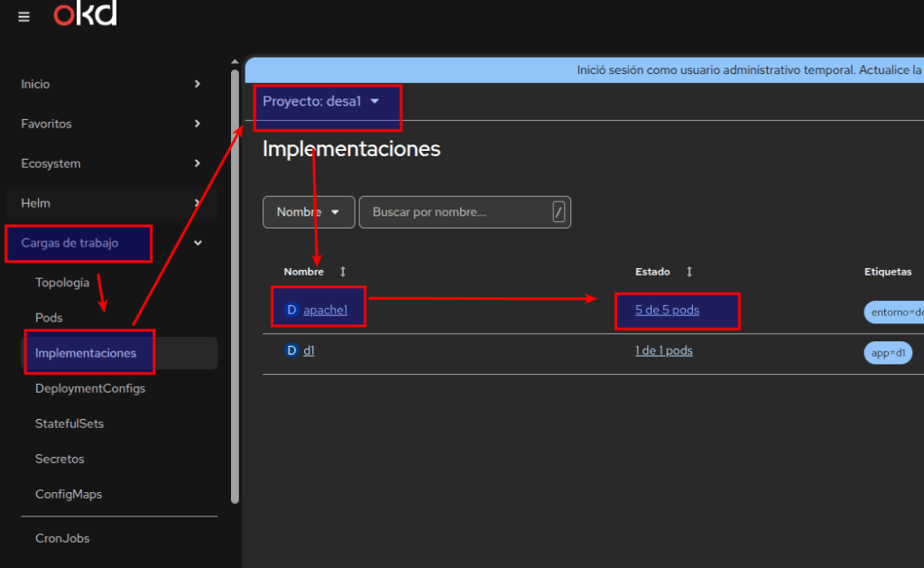
Task: Click the 5 de 5 pods link
Action: click(x=667, y=310)
